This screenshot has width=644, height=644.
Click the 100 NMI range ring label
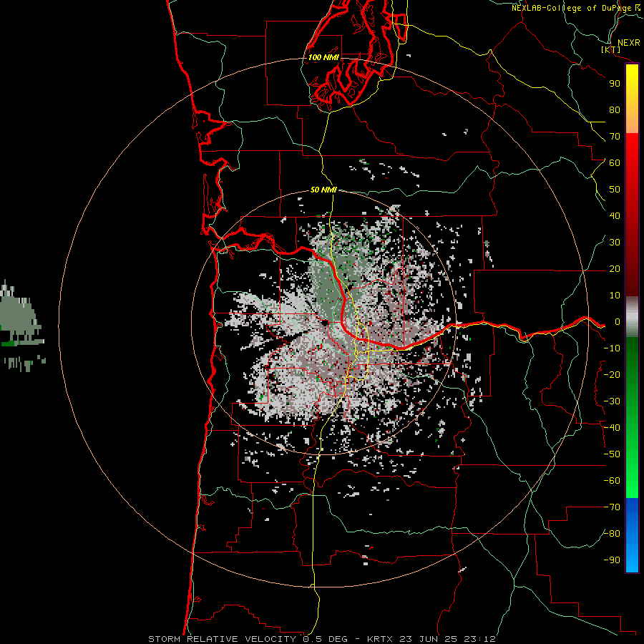click(x=323, y=57)
